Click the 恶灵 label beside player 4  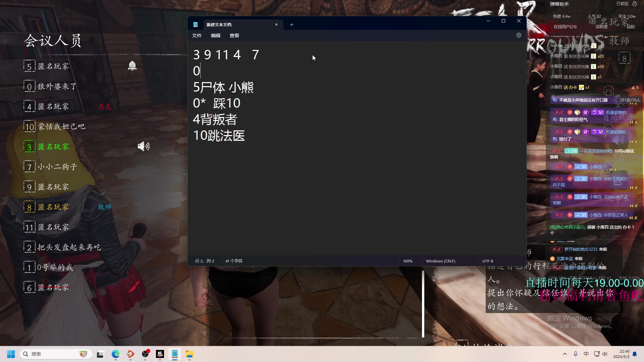(x=105, y=107)
